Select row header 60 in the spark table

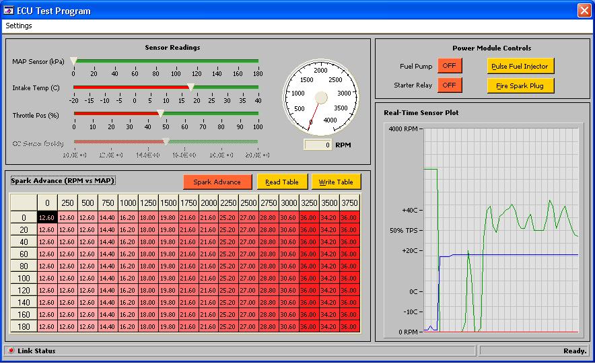tap(24, 254)
